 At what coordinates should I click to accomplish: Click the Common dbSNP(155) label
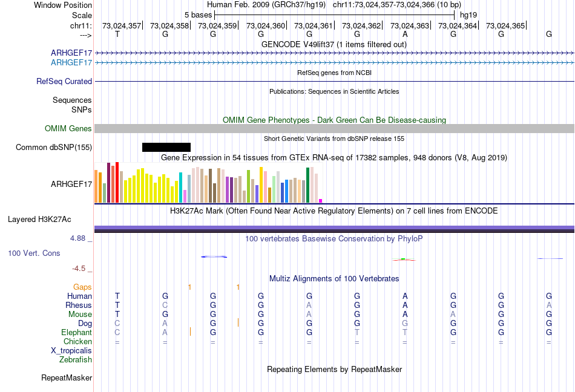(53, 147)
